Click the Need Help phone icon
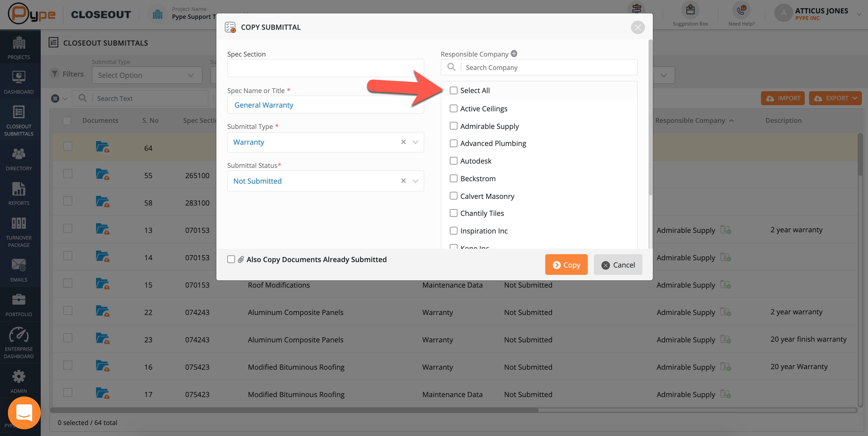This screenshot has width=868, height=436. (741, 10)
